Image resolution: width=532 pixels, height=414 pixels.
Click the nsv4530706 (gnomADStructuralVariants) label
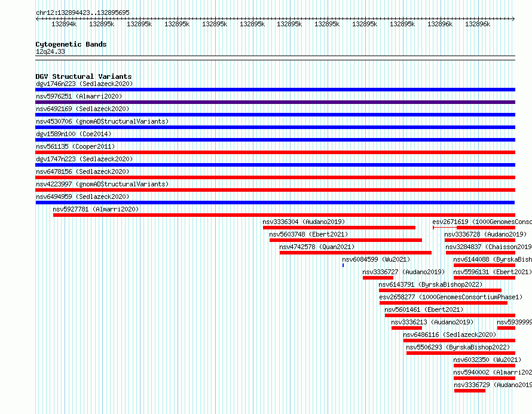pyautogui.click(x=102, y=121)
